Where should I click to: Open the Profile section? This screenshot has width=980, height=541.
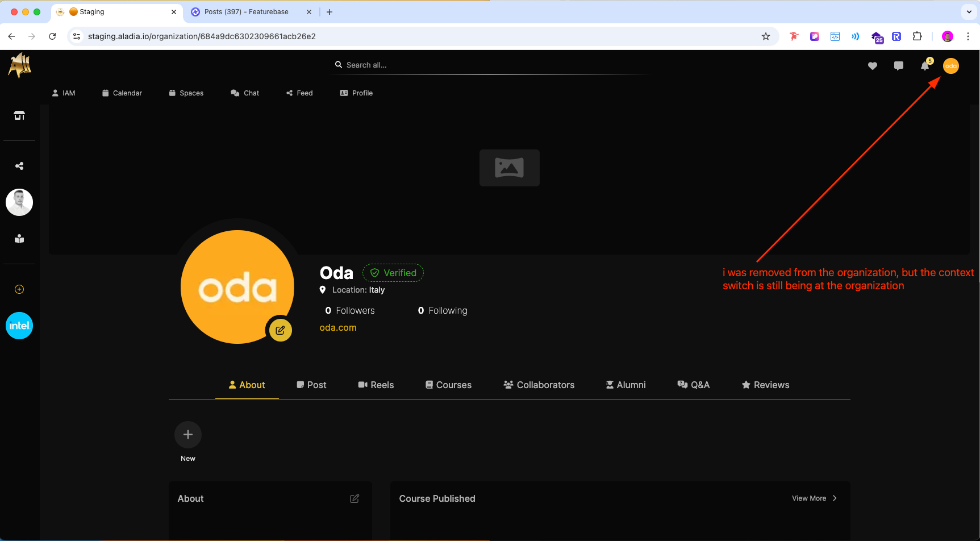pyautogui.click(x=356, y=93)
